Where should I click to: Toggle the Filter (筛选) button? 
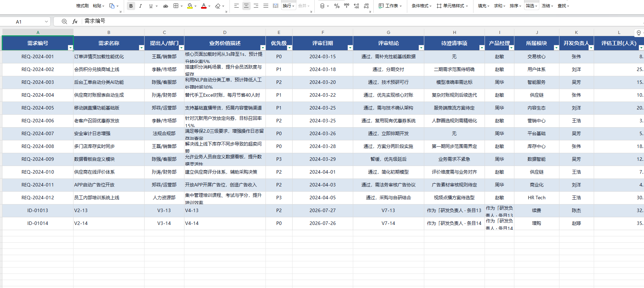click(531, 6)
